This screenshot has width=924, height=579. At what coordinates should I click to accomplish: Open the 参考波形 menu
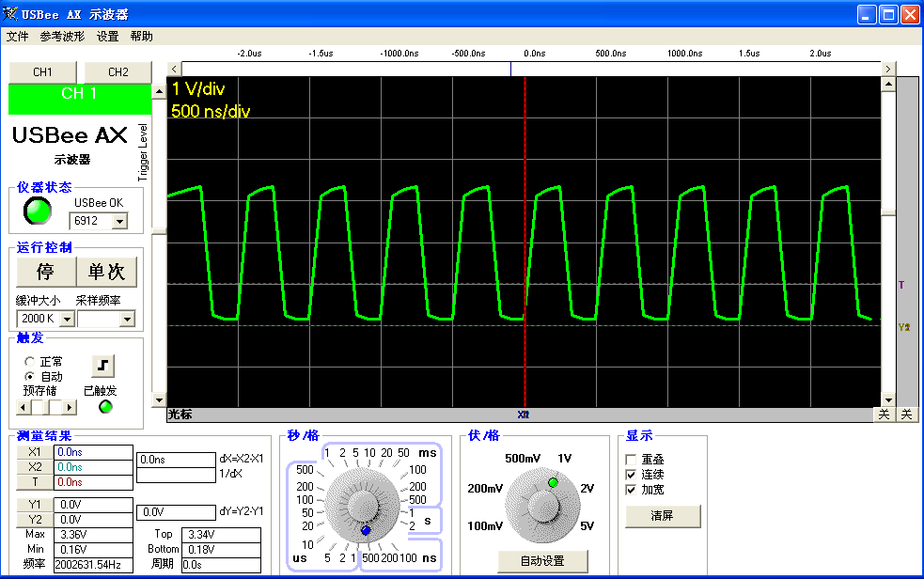click(62, 37)
